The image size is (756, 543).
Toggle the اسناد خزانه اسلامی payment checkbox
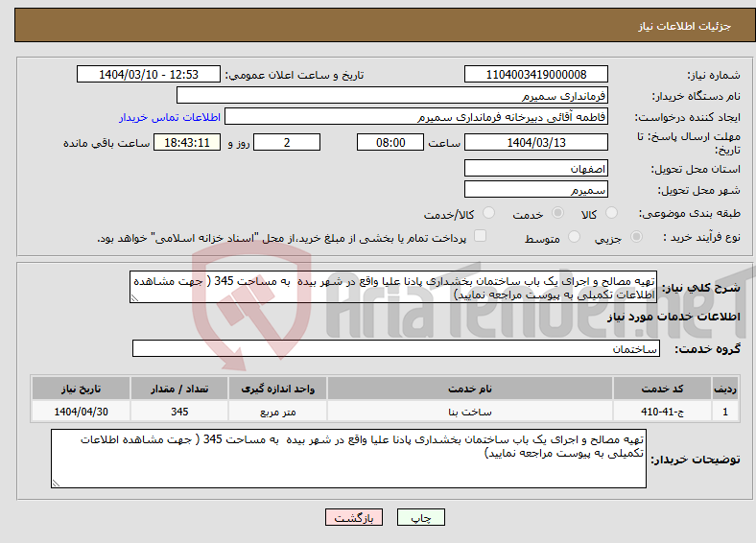coord(480,236)
